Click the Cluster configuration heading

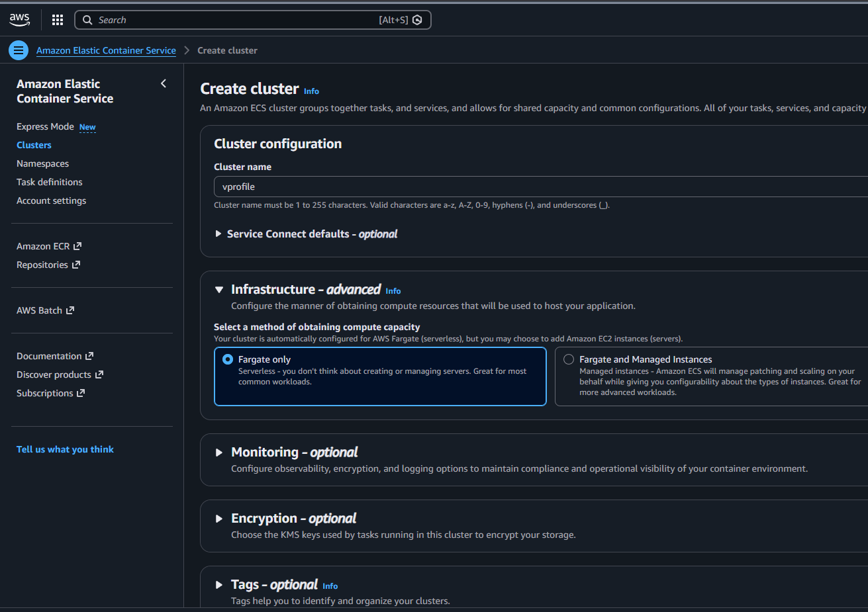click(278, 144)
